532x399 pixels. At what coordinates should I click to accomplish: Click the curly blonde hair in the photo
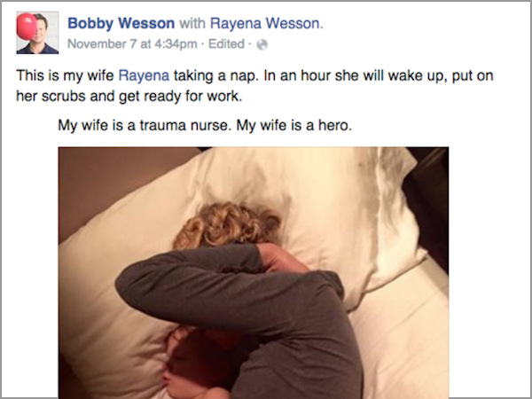[227, 225]
